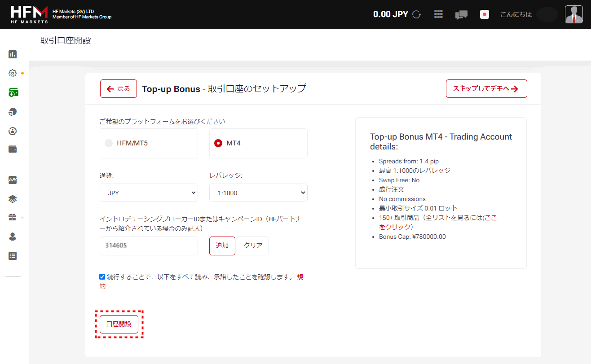Open the dashboard bar-chart sidebar icon
The image size is (591, 364).
point(13,54)
